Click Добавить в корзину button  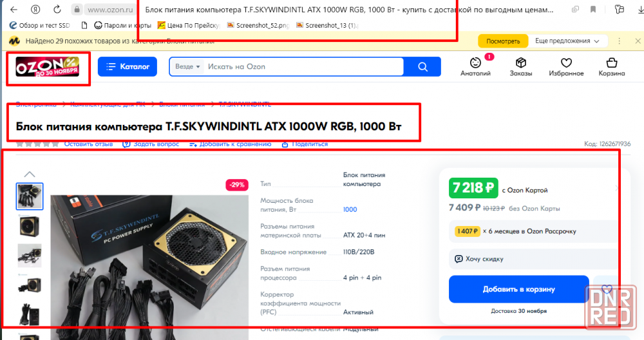click(518, 289)
